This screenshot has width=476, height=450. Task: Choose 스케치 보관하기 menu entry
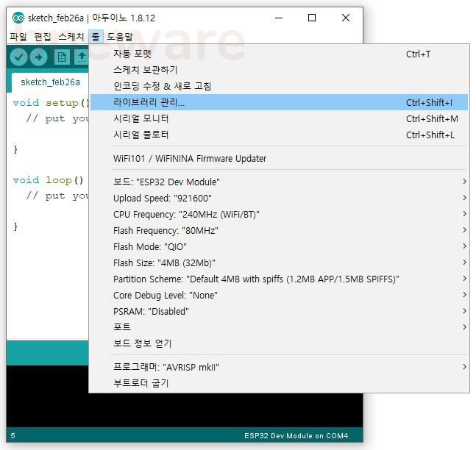point(279,70)
